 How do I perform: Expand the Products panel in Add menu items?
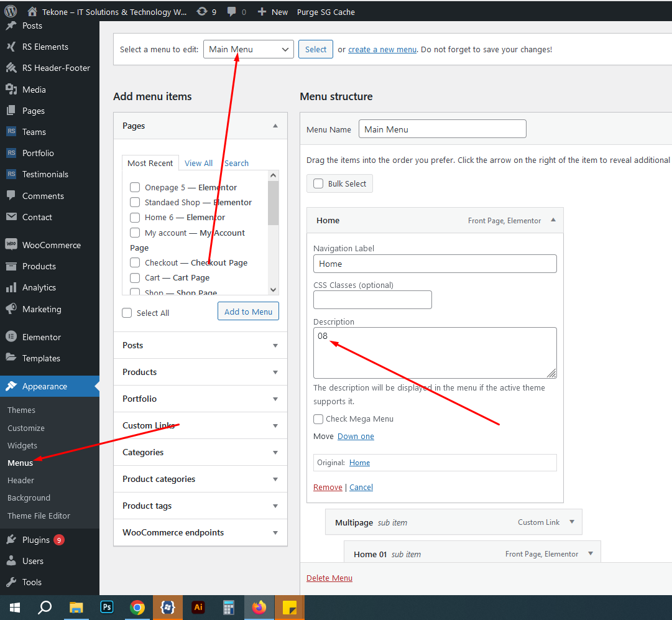click(x=275, y=372)
